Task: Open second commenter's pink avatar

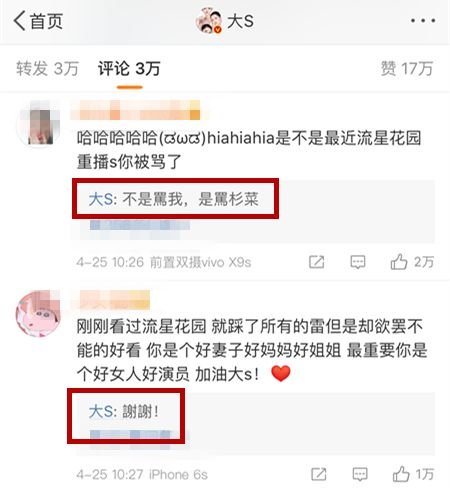Action: pos(39,313)
